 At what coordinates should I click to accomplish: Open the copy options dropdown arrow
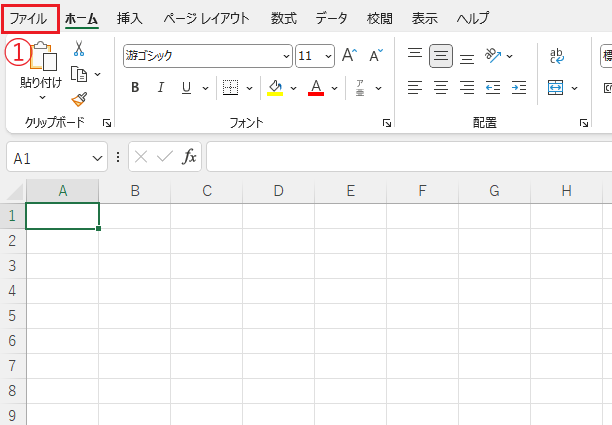[98, 74]
